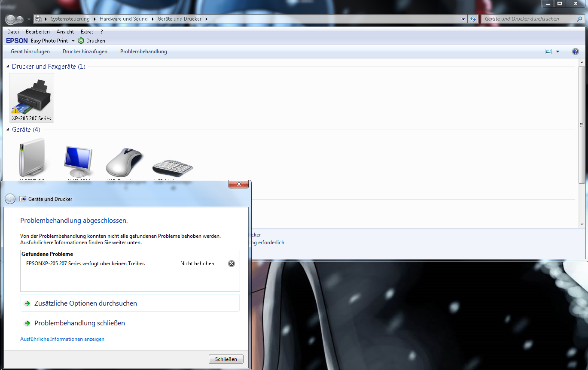The width and height of the screenshot is (588, 370).
Task: Click the back arrow in troubleshooter dialog
Action: point(10,199)
